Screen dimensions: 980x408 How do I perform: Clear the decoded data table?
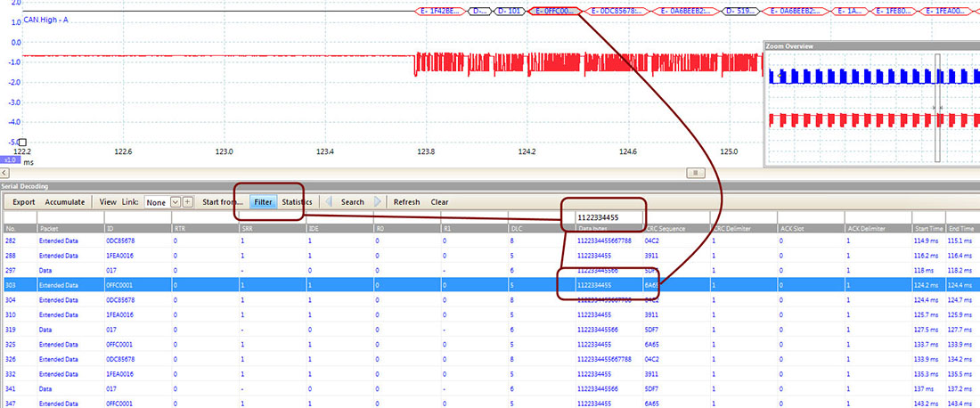(439, 202)
